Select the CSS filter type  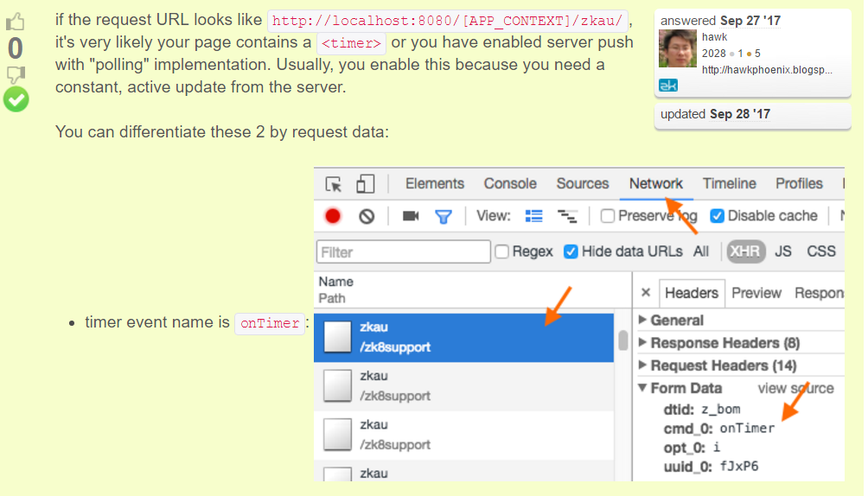tap(821, 251)
